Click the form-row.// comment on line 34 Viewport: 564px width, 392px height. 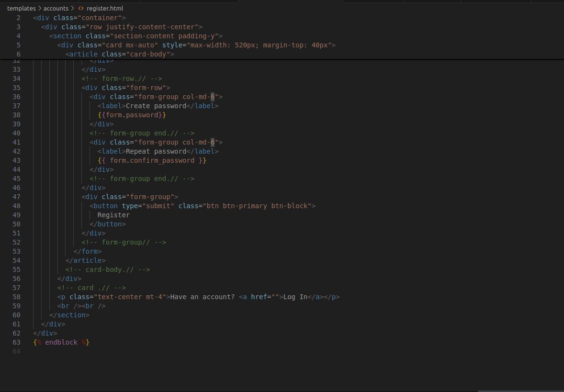click(122, 78)
